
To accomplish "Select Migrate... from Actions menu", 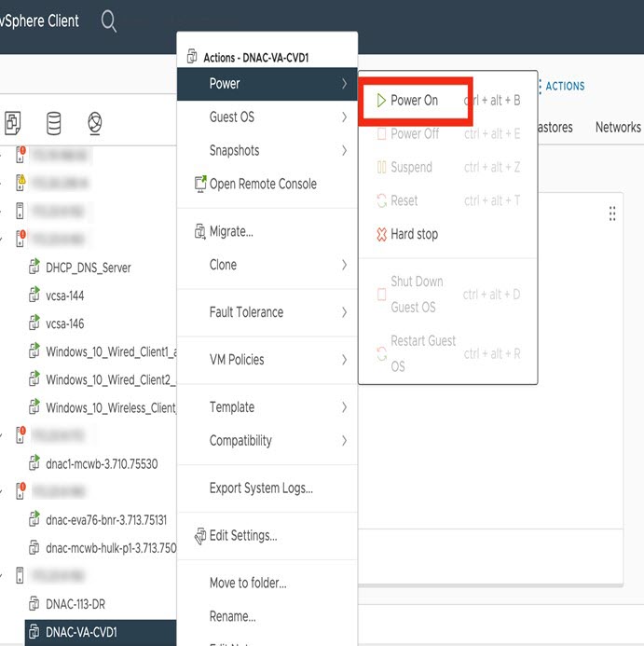I will (267, 231).
